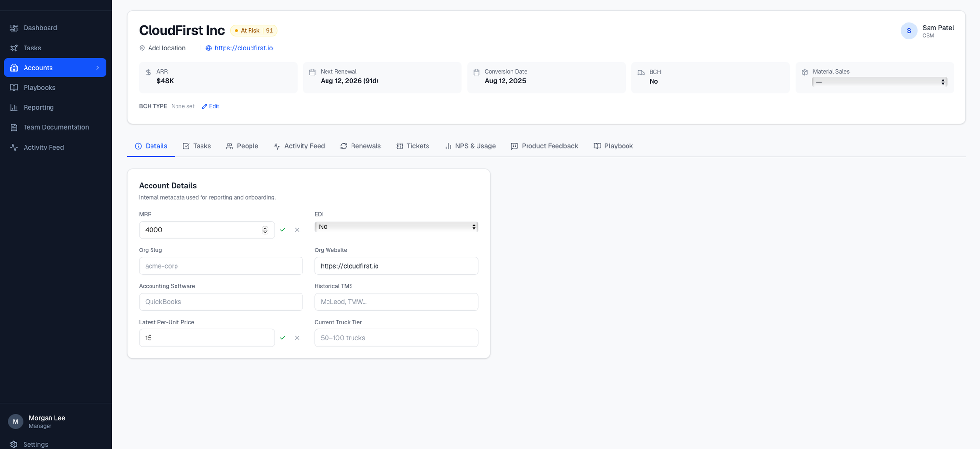Switch to the Tickets tab
This screenshot has height=449, width=980.
pyautogui.click(x=413, y=146)
